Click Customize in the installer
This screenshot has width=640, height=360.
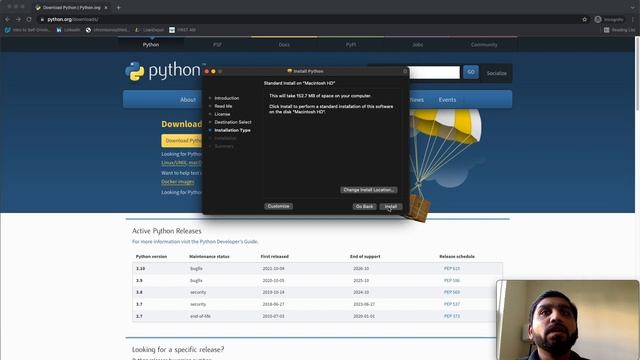[278, 206]
